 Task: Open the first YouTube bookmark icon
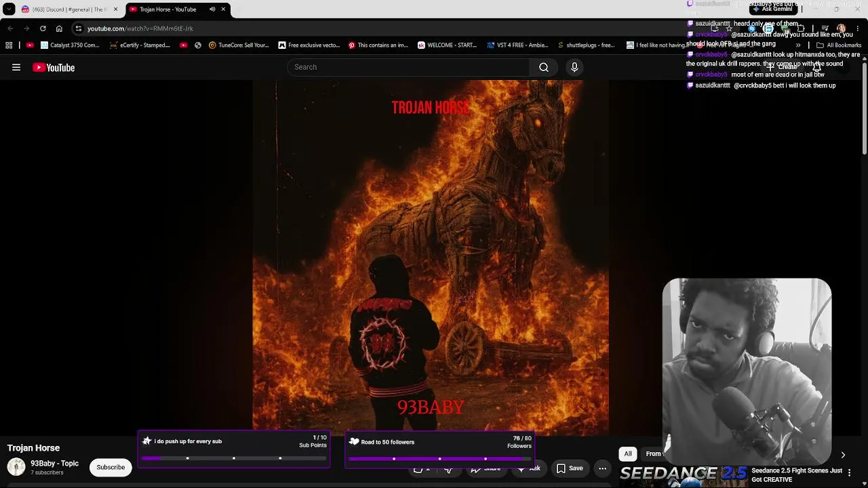(30, 45)
